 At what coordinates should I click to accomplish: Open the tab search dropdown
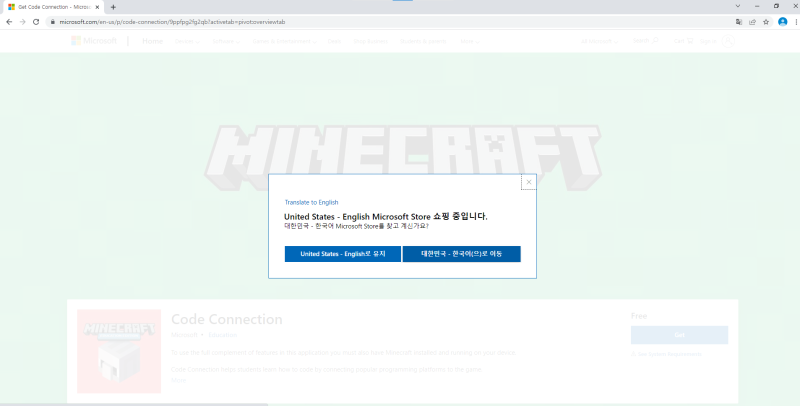tap(738, 6)
